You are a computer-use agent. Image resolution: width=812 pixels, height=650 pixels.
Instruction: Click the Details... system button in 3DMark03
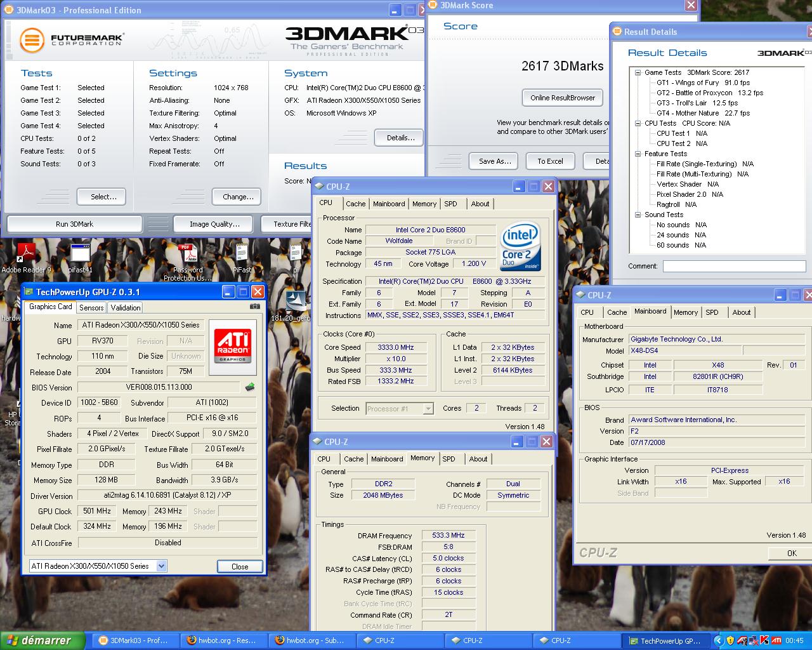tap(400, 138)
